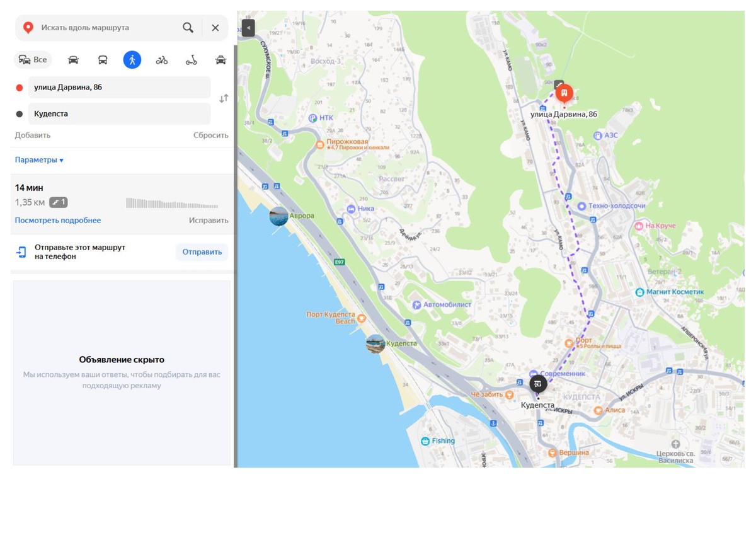Viewport: 756px width, 535px height.
Task: Click the 'Вершина' restaurant marker
Action: pyautogui.click(x=552, y=452)
